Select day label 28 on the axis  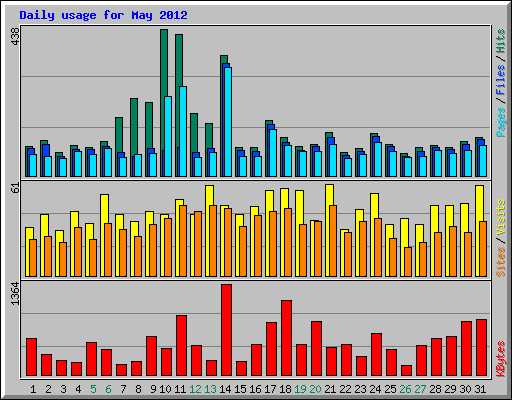coord(435,389)
